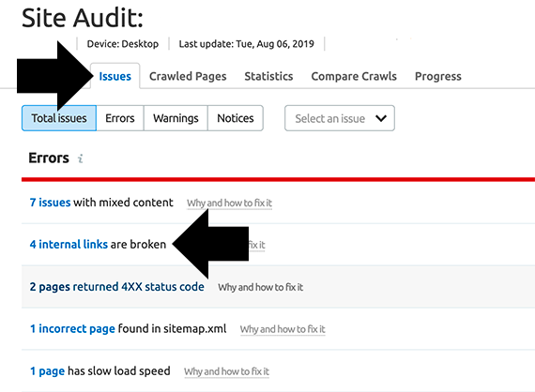
Task: Open the 4 internal links broken item
Action: 69,244
